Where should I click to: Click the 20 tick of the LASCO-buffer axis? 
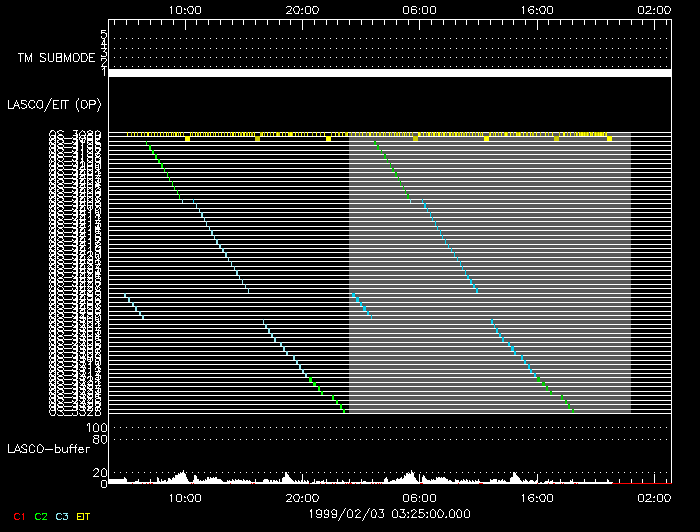[100, 472]
